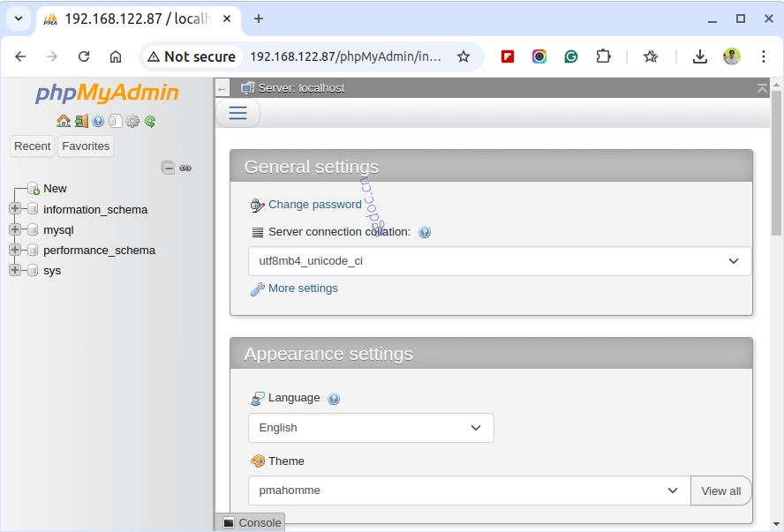Image resolution: width=784 pixels, height=532 pixels.
Task: Click the browser home button
Action: [x=116, y=56]
